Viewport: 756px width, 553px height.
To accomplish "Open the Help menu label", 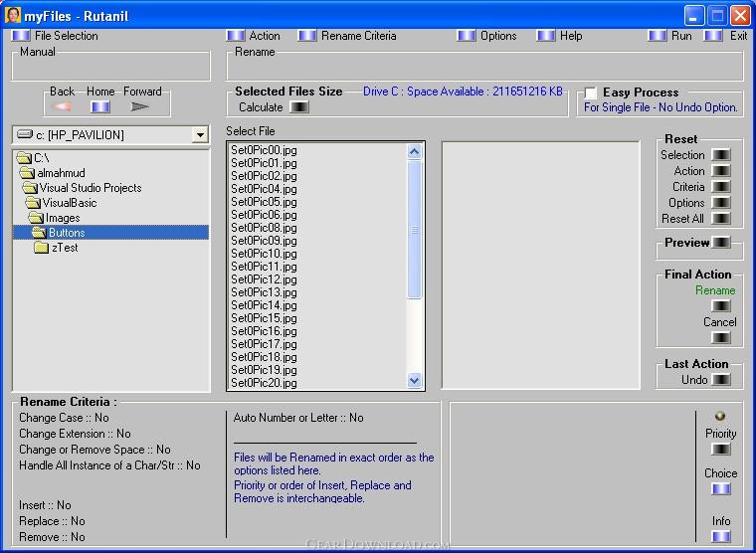I will 571,36.
